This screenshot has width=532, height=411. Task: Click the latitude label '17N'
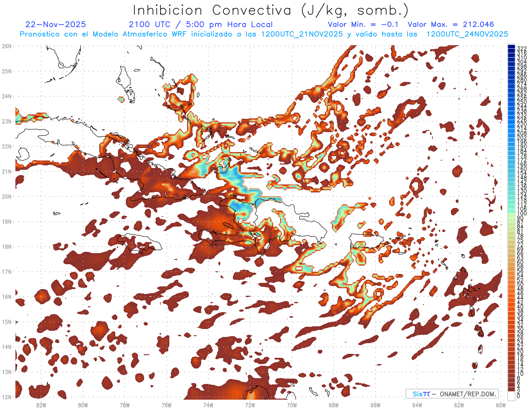(x=7, y=272)
